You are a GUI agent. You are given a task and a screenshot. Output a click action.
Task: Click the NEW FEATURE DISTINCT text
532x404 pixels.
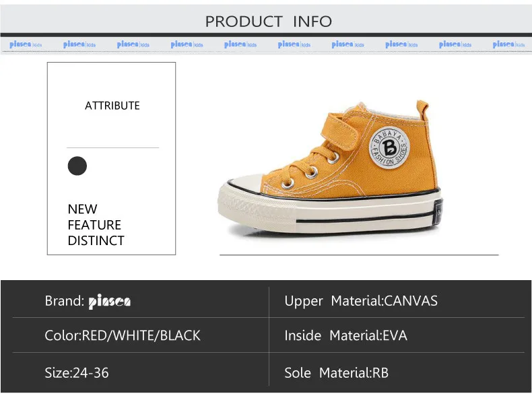click(96, 225)
